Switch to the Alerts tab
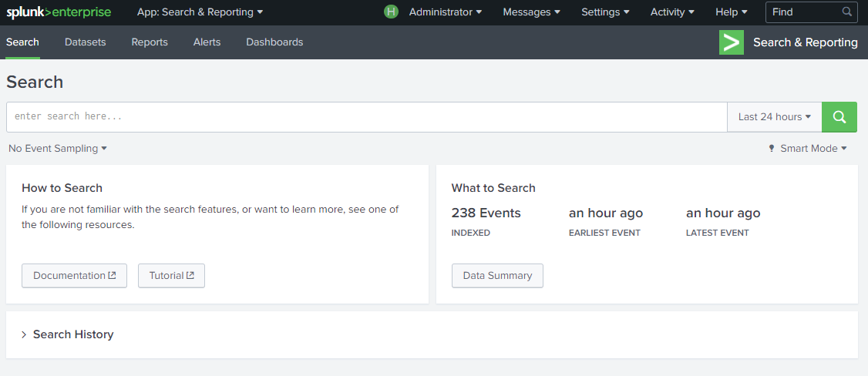The height and width of the screenshot is (376, 868). [x=207, y=42]
